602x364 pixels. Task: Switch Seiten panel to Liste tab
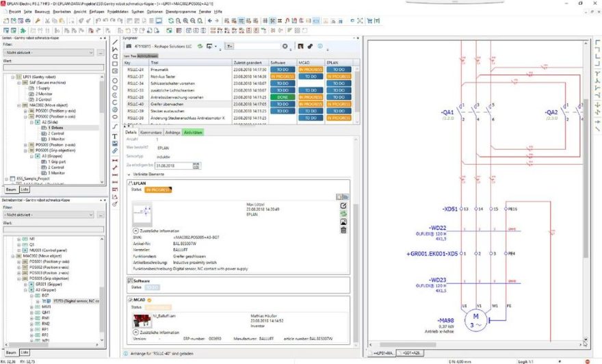[x=25, y=190]
